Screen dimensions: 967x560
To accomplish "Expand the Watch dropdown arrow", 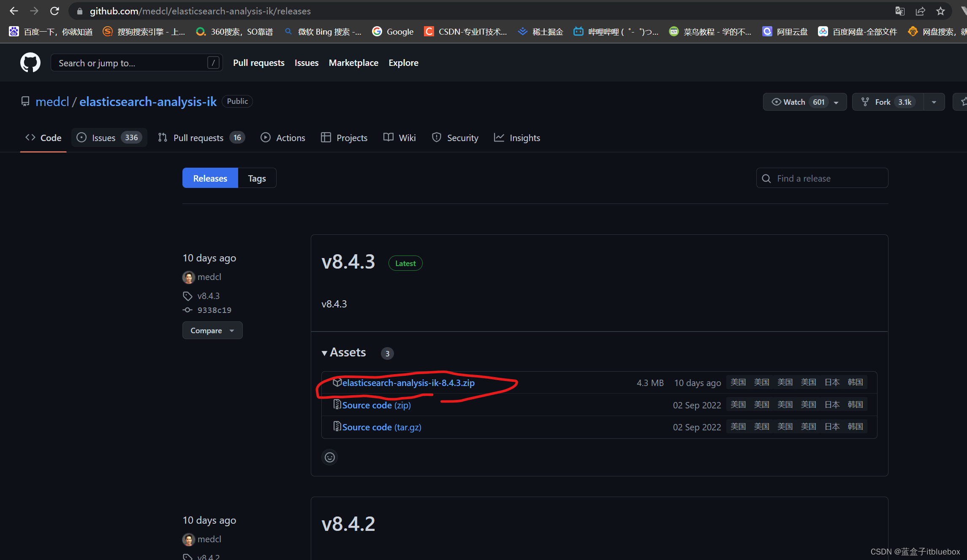I will click(x=838, y=101).
